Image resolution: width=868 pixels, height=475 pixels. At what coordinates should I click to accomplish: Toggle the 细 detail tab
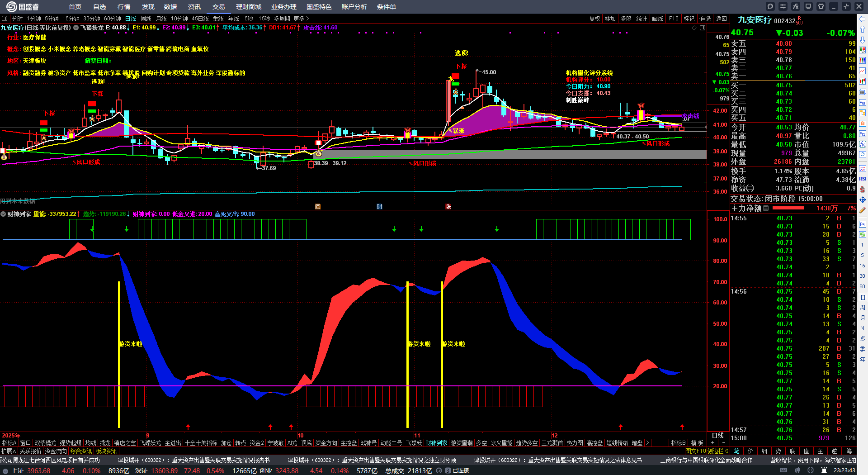point(764,451)
